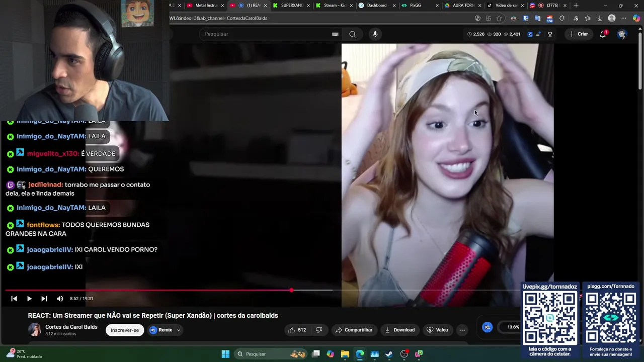Click the YouTube search magnifier button
644x362 pixels.
click(x=352, y=34)
